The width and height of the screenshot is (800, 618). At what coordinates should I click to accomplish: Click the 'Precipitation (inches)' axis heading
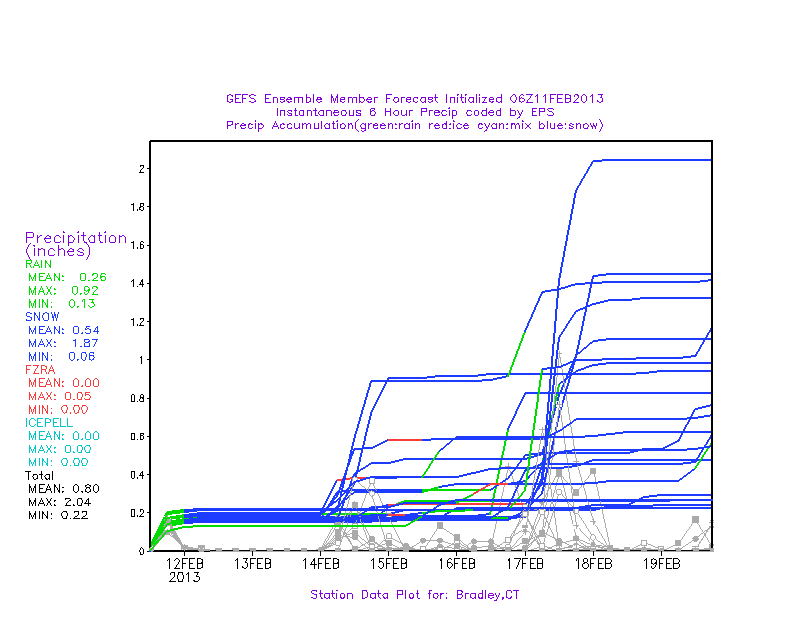pos(76,244)
